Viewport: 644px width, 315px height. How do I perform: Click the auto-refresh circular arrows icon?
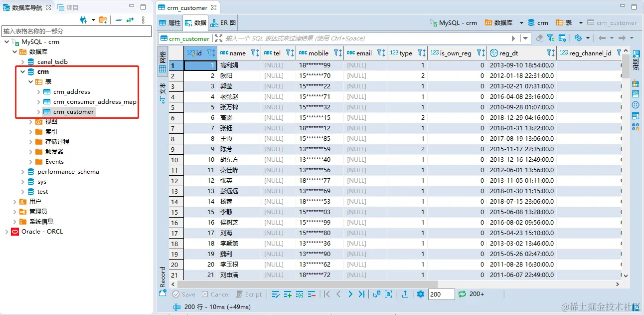pyautogui.click(x=578, y=38)
